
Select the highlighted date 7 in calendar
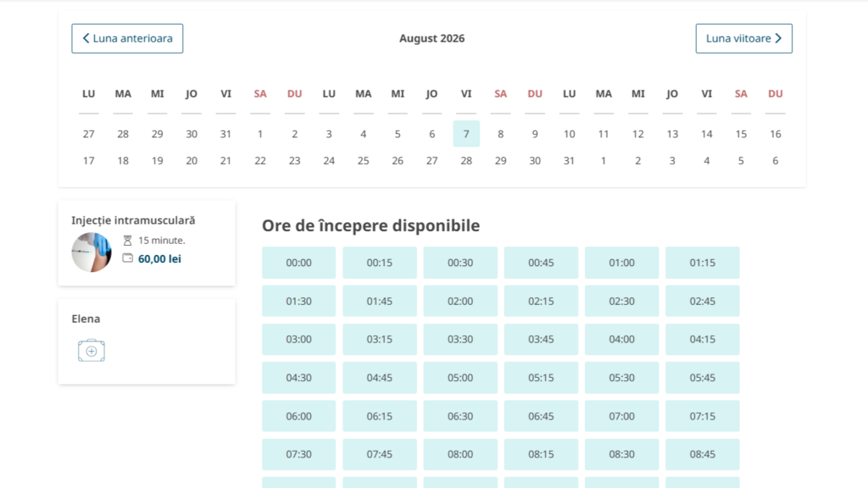pos(466,134)
